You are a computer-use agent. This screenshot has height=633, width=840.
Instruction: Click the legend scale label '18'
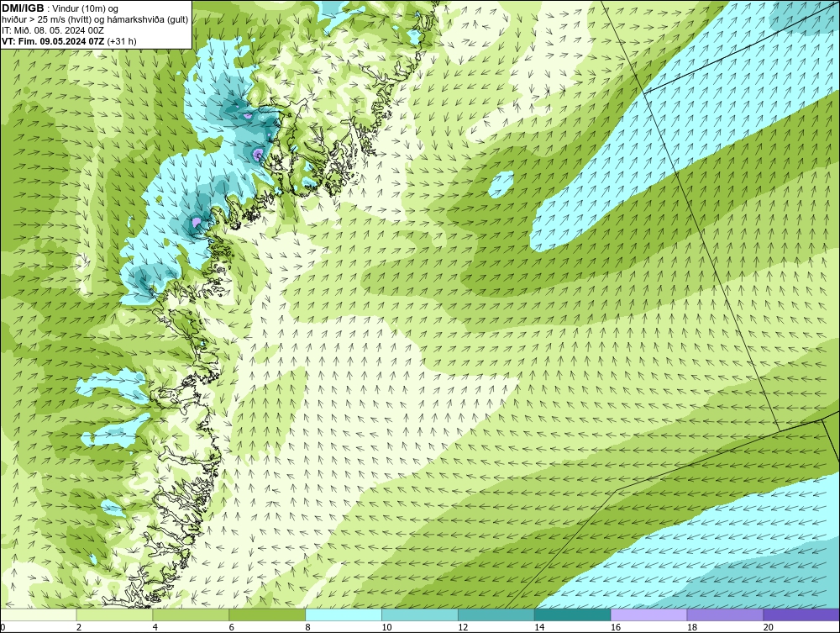coord(692,627)
